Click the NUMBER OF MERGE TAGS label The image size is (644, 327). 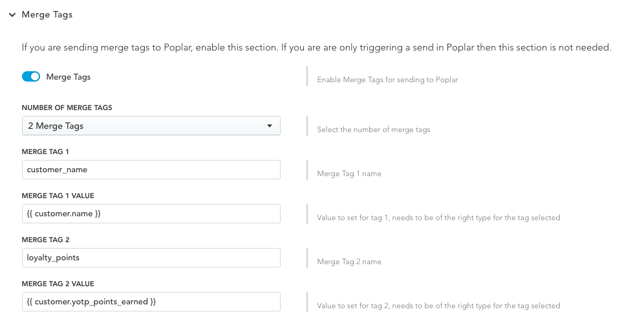click(67, 107)
